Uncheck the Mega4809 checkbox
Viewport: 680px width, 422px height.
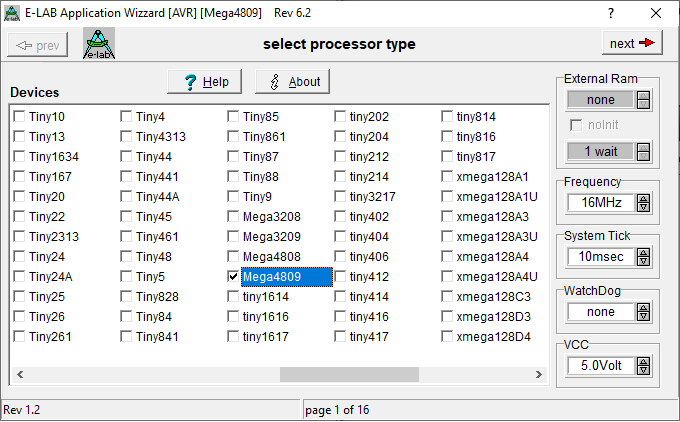(x=233, y=277)
